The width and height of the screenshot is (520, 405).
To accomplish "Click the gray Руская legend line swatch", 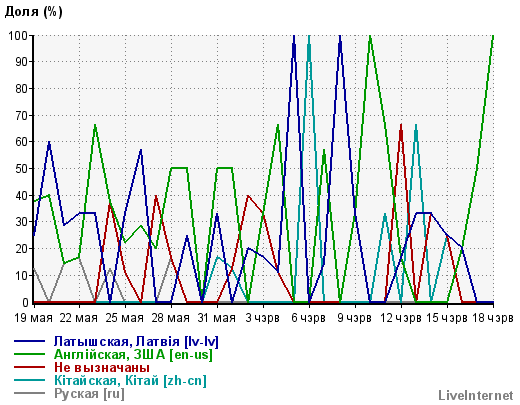I will click(x=29, y=393).
